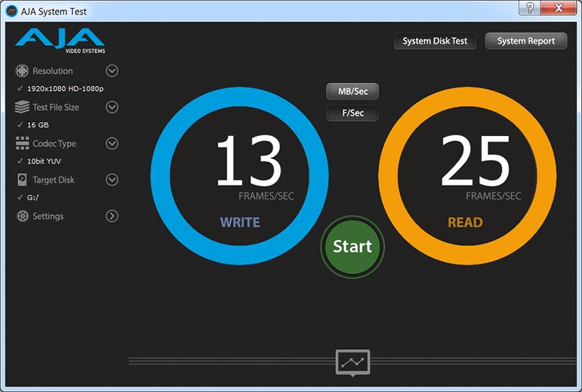The width and height of the screenshot is (582, 392).
Task: Select the 16 GB file size value
Action: point(38,125)
